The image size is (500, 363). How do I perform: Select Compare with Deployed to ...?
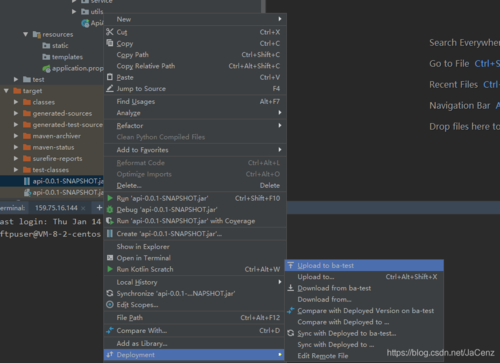click(x=364, y=322)
